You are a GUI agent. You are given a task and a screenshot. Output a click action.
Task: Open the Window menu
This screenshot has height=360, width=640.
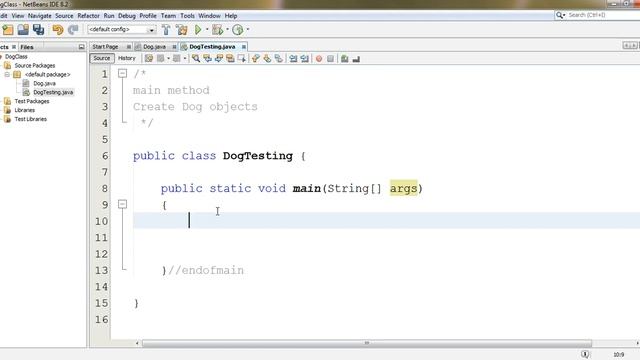click(x=209, y=16)
